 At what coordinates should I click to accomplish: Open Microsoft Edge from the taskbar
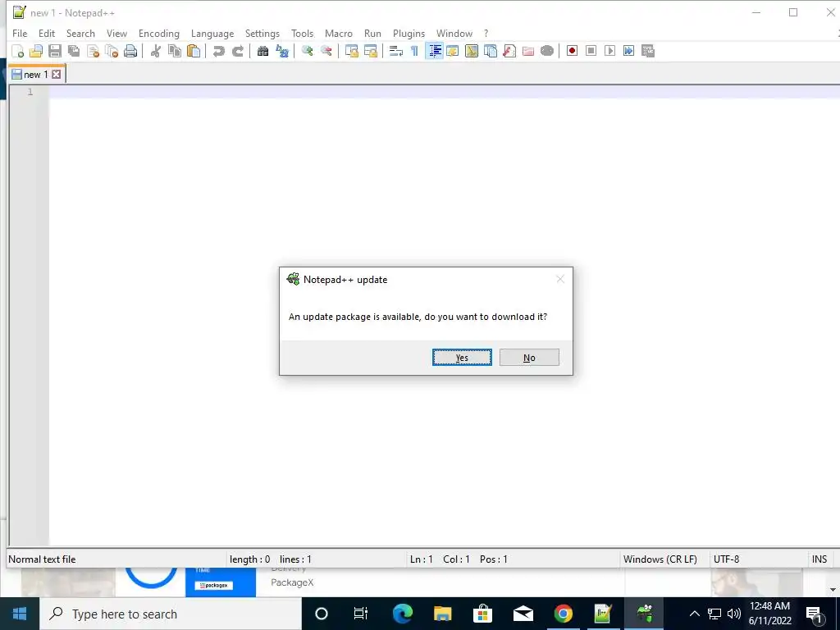pos(402,614)
